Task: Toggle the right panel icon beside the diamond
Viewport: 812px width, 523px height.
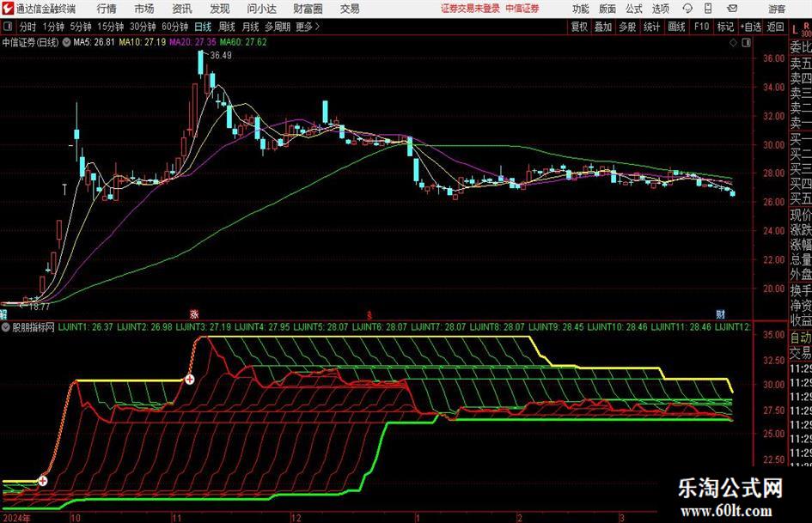Action: click(x=746, y=43)
